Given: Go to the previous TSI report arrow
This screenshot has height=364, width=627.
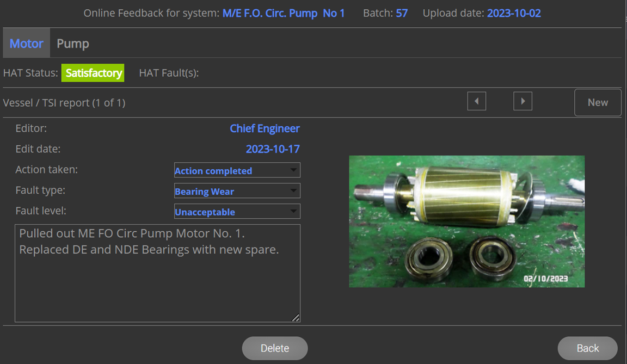Looking at the screenshot, I should pos(476,101).
